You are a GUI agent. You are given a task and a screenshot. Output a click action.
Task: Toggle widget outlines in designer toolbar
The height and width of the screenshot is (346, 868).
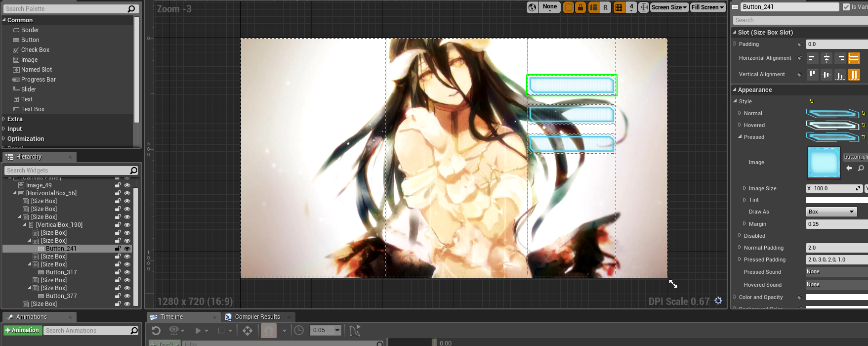tap(569, 7)
